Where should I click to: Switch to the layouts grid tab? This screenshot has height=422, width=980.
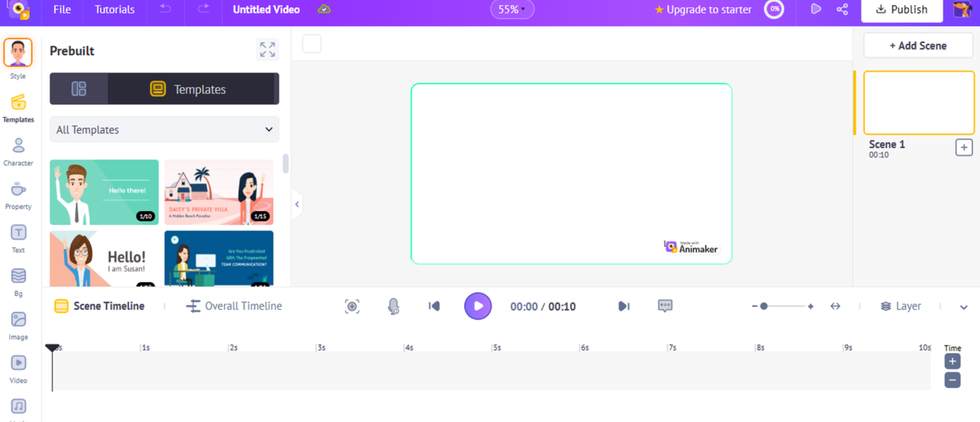click(79, 89)
